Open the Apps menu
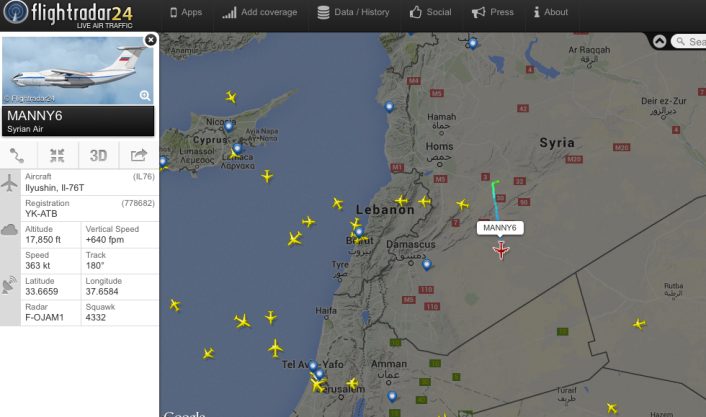This screenshot has height=417, width=706. click(186, 13)
